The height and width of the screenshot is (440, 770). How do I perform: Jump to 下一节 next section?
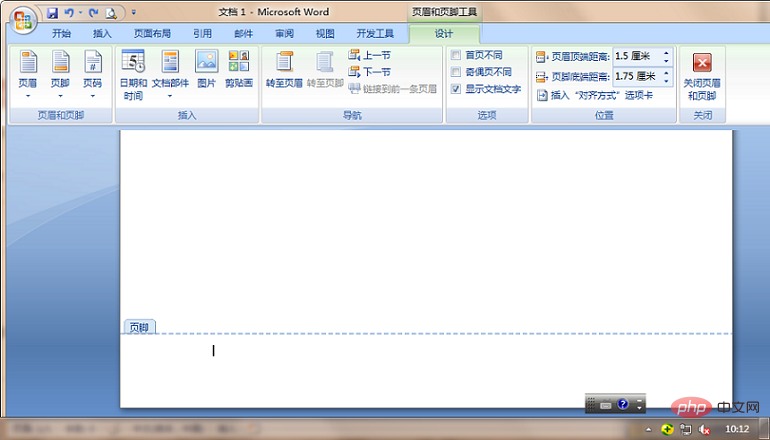click(370, 72)
